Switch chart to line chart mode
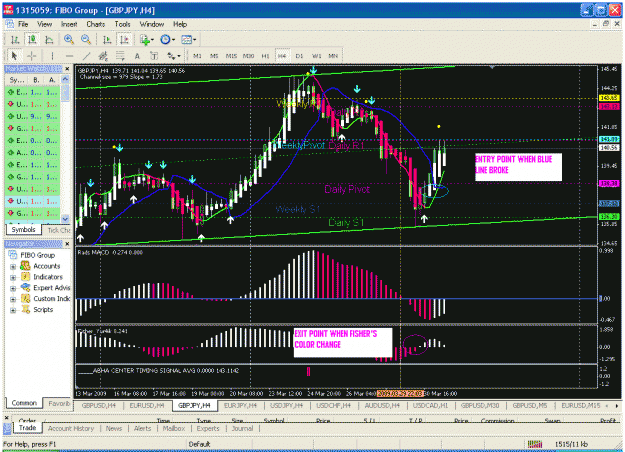The height and width of the screenshot is (452, 625). click(x=49, y=39)
